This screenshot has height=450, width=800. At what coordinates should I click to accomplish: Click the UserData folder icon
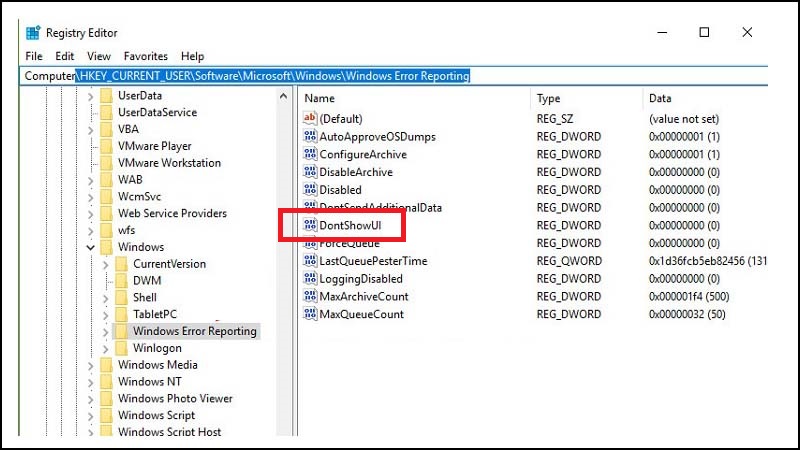click(106, 95)
